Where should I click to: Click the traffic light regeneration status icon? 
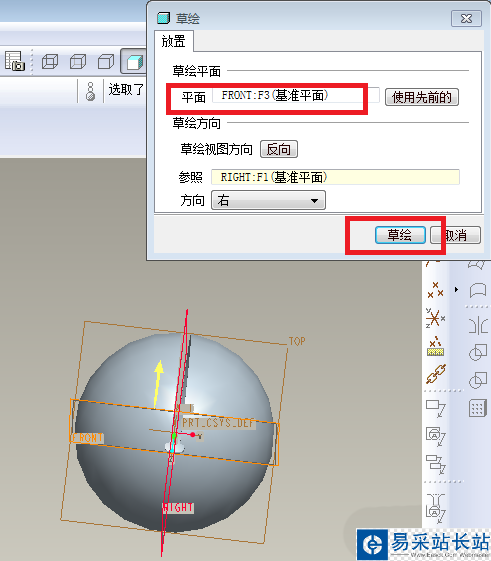click(91, 92)
